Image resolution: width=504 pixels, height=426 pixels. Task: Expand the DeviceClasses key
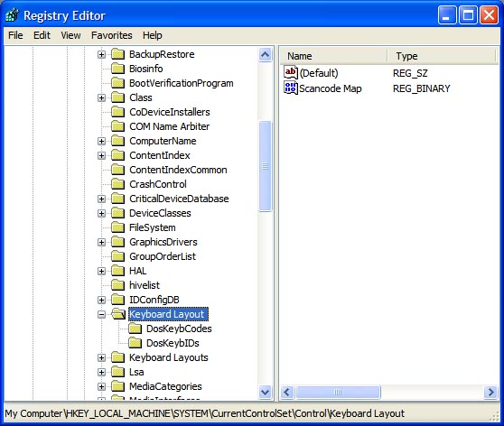click(x=101, y=213)
